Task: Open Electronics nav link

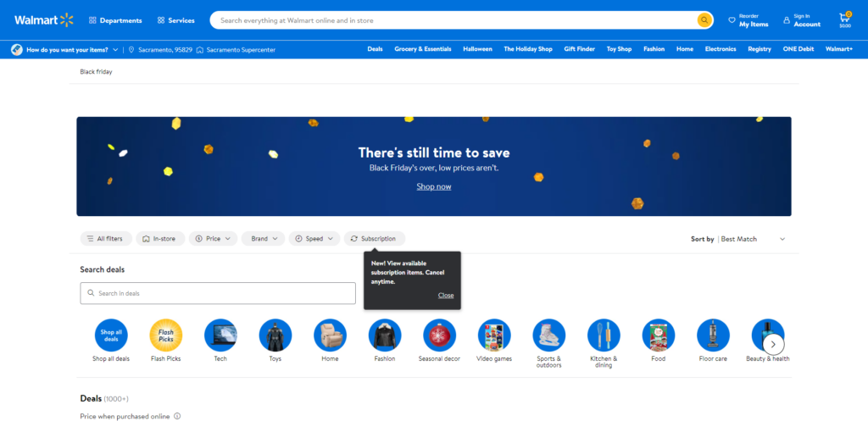Action: [x=721, y=49]
